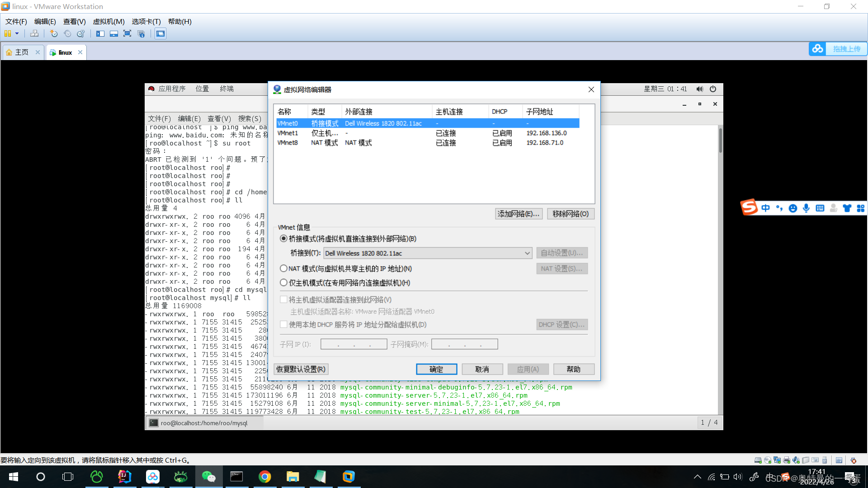Click the console view toolbar icon
The image size is (868, 488).
tap(160, 33)
